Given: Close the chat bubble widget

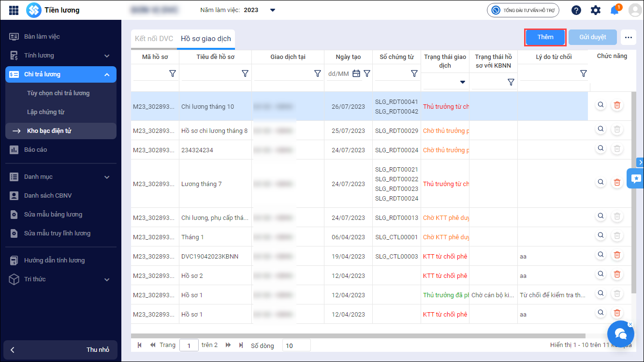Looking at the screenshot, I should coord(630,324).
